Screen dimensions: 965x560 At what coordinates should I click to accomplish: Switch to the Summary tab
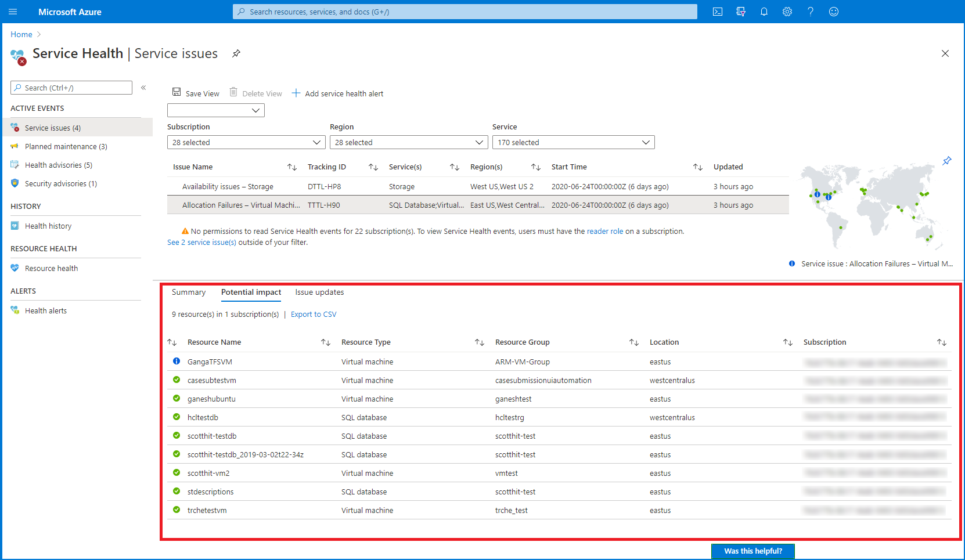[189, 292]
